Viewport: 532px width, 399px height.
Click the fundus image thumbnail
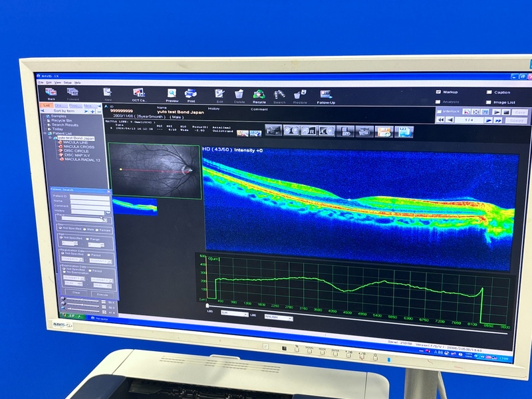[154, 171]
